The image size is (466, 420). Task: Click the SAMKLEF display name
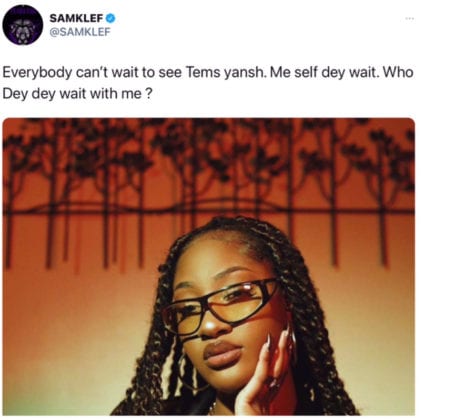77,18
